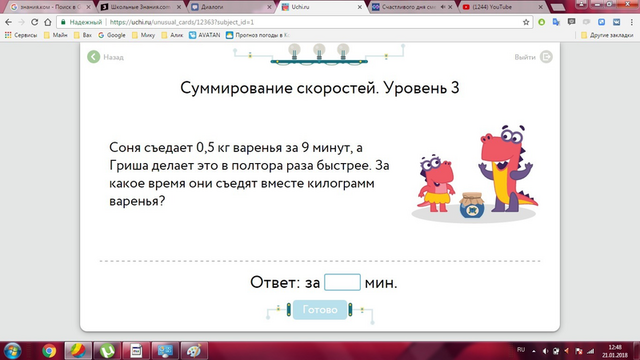Click the answer input field for minutes
640x360 pixels.
(x=342, y=282)
